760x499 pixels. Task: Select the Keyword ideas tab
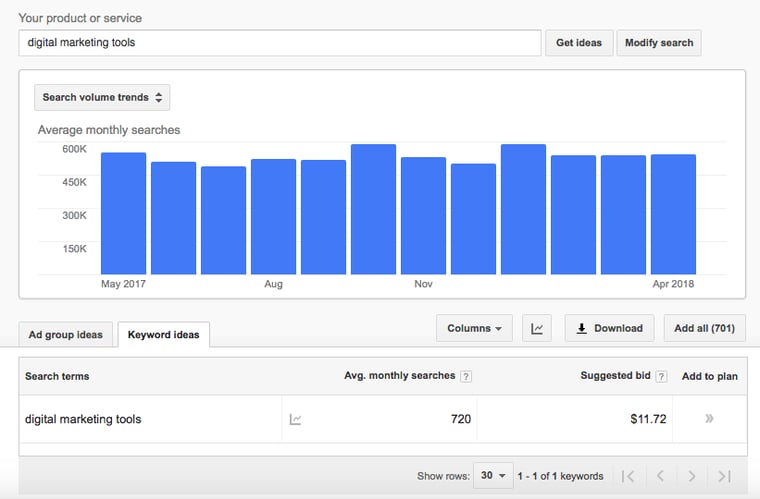163,335
